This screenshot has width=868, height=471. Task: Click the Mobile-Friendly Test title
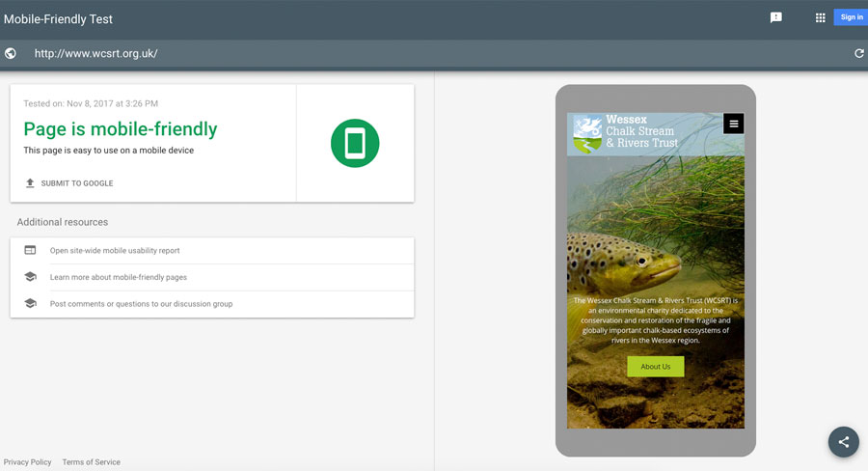[x=58, y=19]
